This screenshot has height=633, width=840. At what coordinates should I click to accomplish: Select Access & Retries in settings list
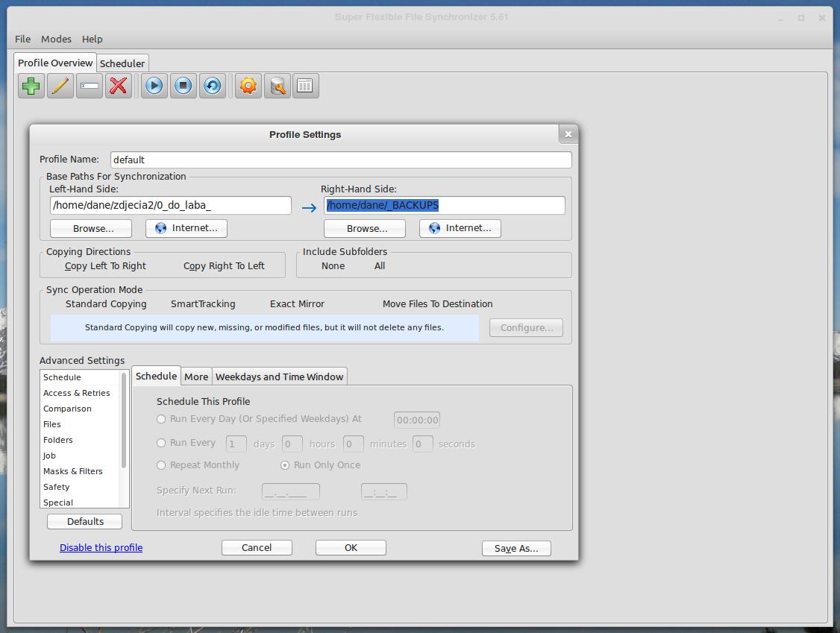80,392
